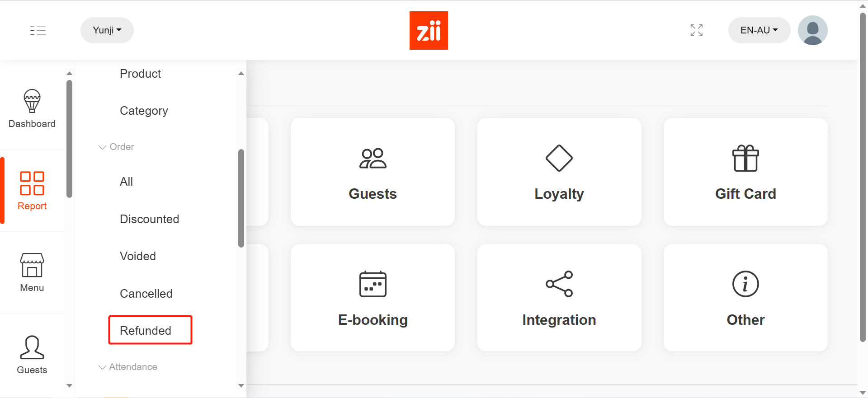Viewport: 868px width, 398px height.
Task: Expand the Attendance submenu section
Action: [x=128, y=367]
